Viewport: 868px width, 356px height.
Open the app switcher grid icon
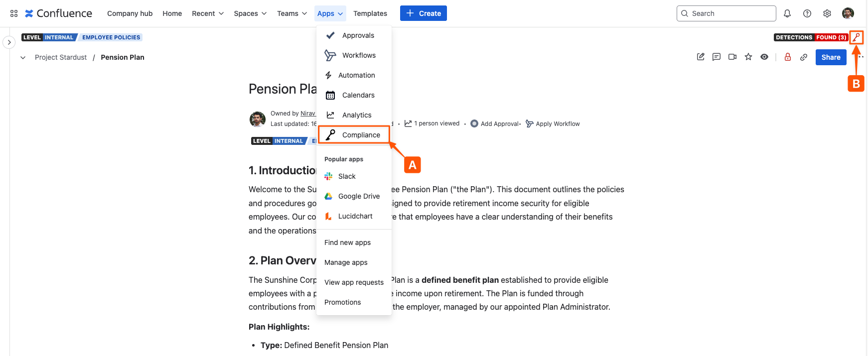point(14,13)
